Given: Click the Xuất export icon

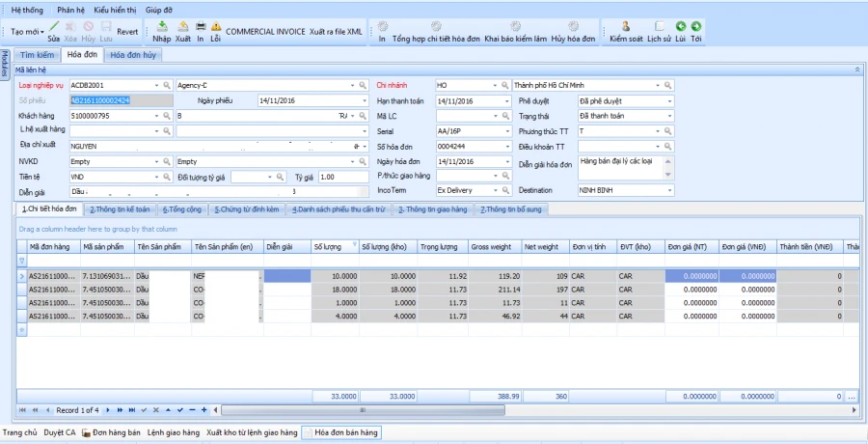Looking at the screenshot, I should 182,26.
